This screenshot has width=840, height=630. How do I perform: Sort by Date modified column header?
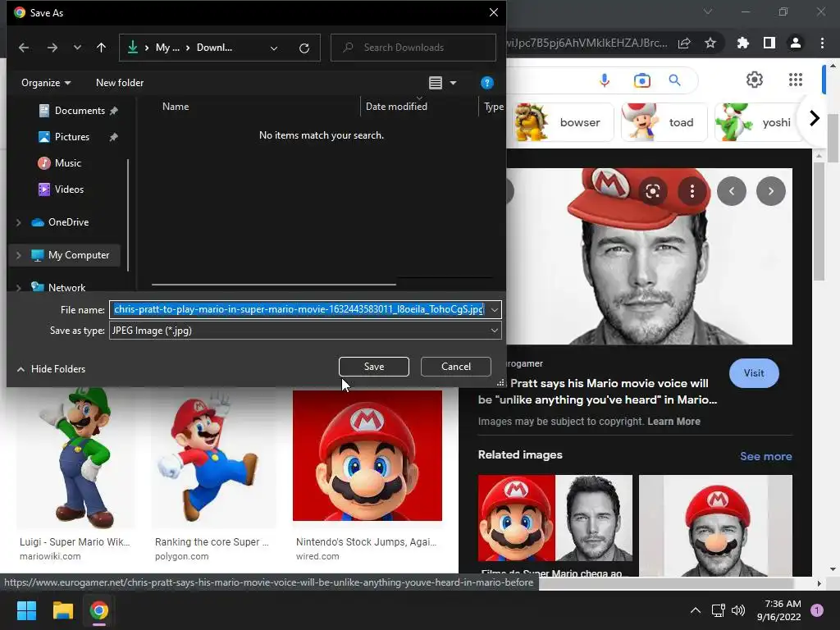pos(396,106)
